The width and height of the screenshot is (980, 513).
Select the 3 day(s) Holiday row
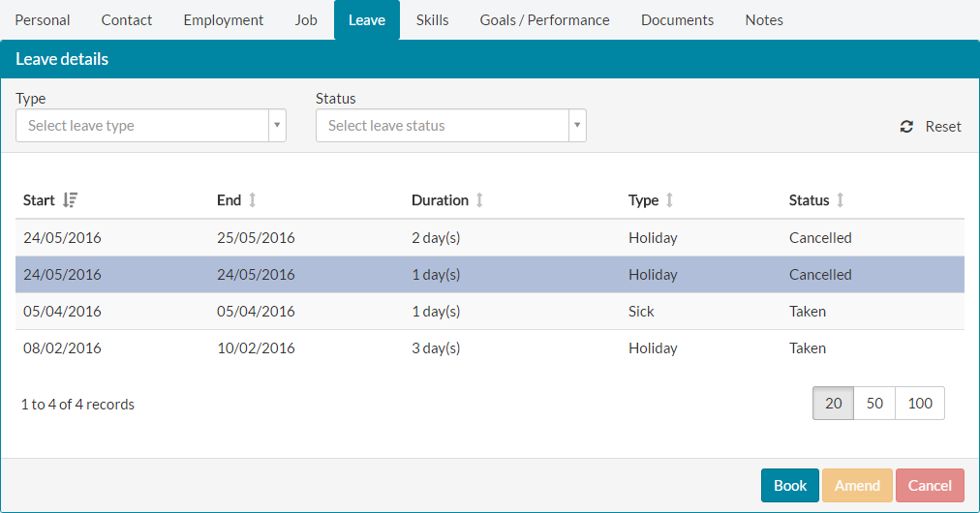490,348
